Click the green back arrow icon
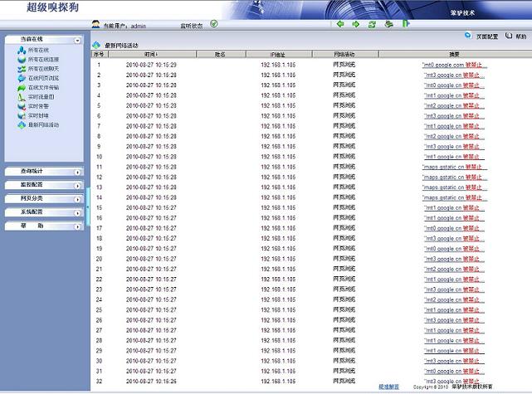Viewport: 532px width, 394px height. coord(340,24)
